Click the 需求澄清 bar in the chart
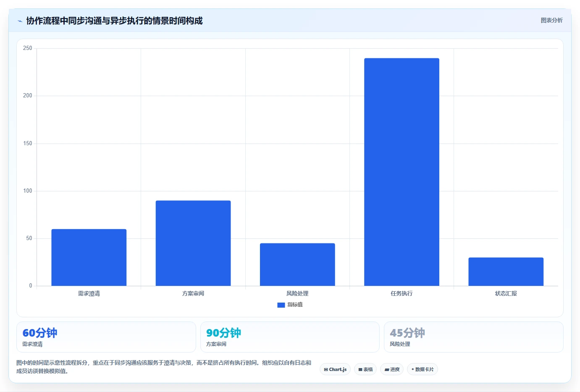Image resolution: width=580 pixels, height=392 pixels. coord(89,257)
